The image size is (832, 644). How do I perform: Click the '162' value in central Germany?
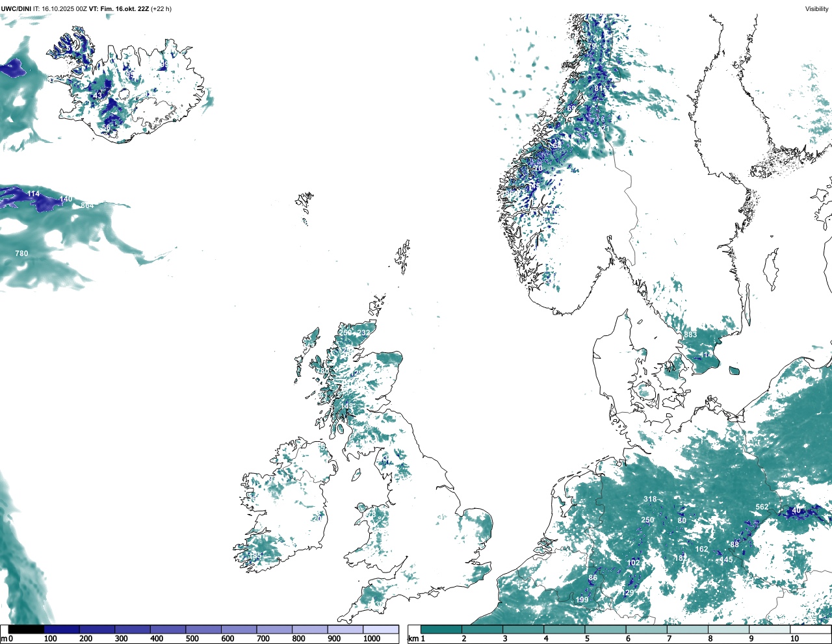701,549
